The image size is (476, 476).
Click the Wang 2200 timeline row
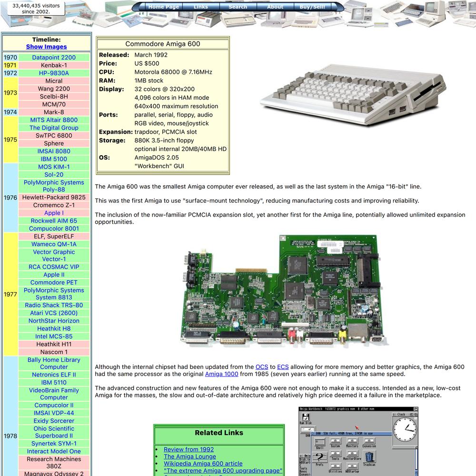coord(54,89)
